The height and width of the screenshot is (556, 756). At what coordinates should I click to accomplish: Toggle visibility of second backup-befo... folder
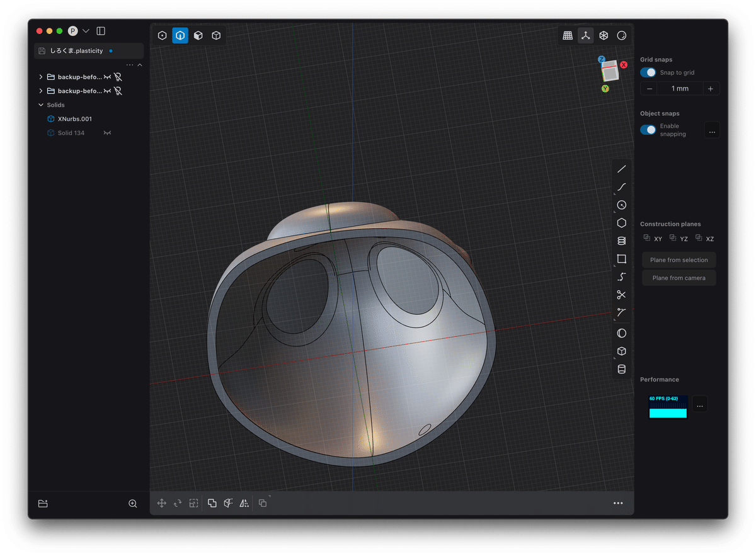[x=107, y=91]
